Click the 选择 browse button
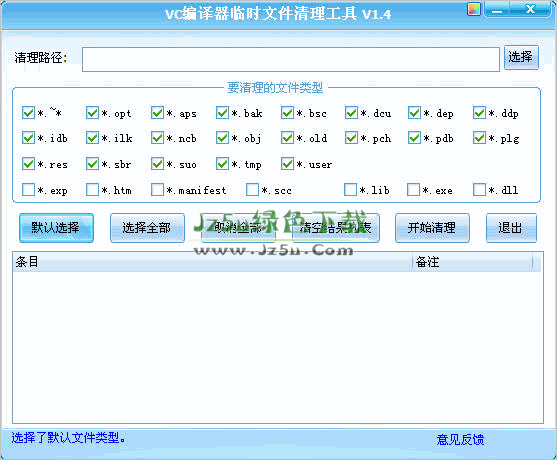Viewport: 557px width, 460px height. (521, 58)
